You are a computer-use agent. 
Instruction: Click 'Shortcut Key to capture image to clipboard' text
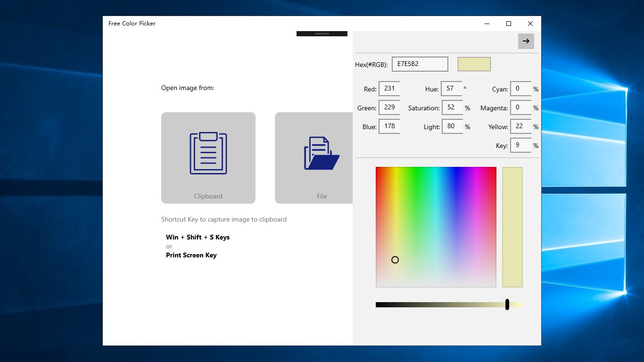pos(224,219)
